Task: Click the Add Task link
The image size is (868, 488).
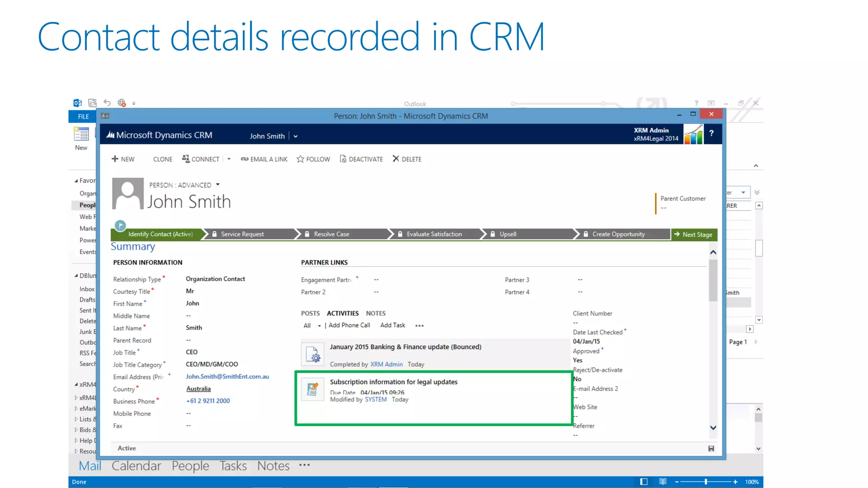Action: point(392,325)
